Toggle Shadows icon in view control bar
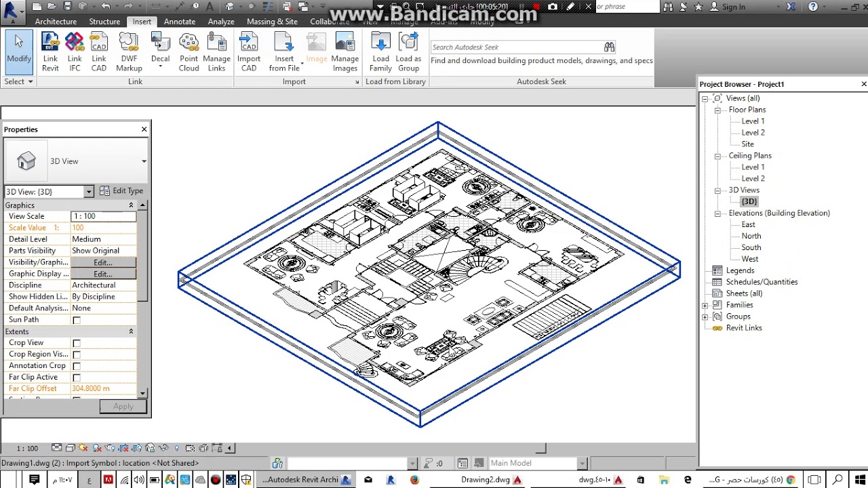The width and height of the screenshot is (868, 488). [x=97, y=448]
